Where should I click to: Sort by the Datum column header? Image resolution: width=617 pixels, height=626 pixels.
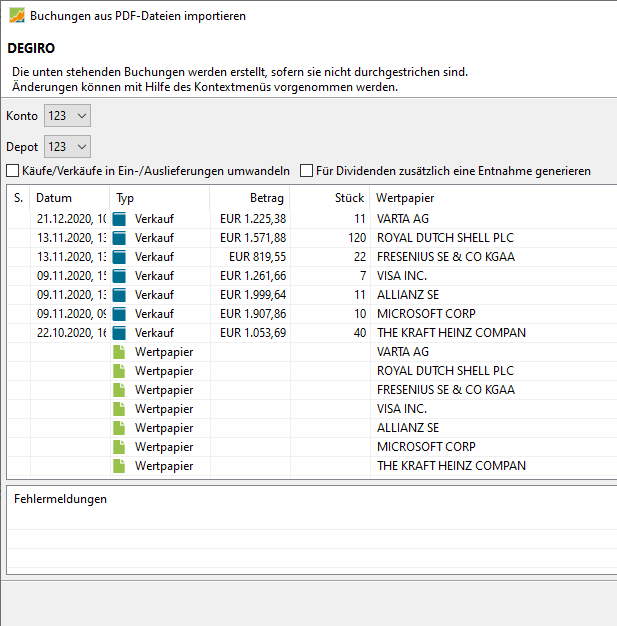[x=69, y=198]
